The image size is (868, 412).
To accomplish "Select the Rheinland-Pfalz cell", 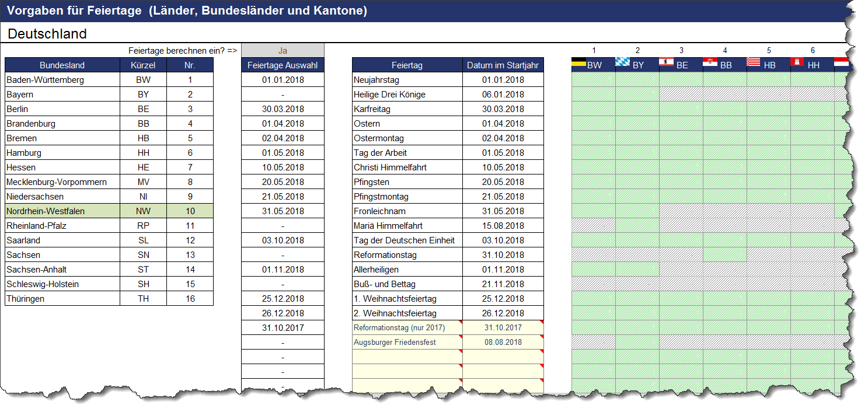I will point(62,225).
